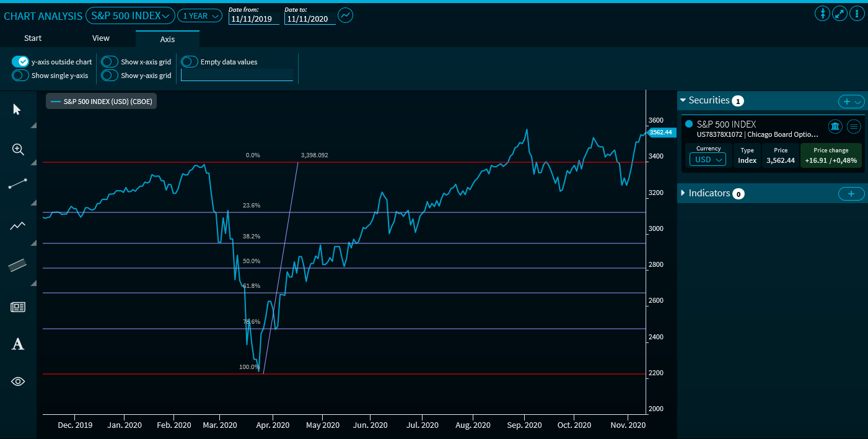
Task: Activate the zoom magnifier tool
Action: [18, 149]
